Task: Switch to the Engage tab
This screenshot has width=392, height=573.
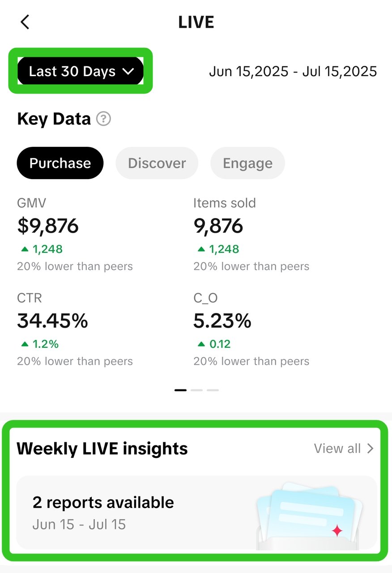Action: click(247, 163)
